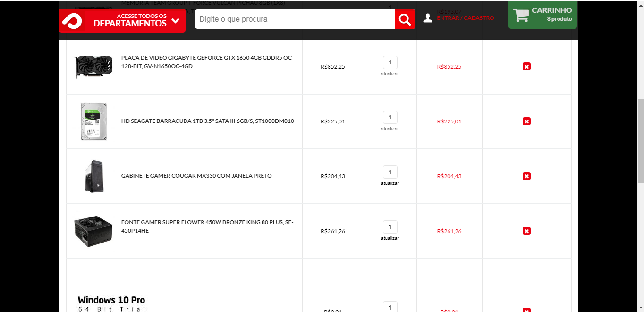644x312 pixels.
Task: Click the Entrar / Cadastro link
Action: [x=466, y=18]
